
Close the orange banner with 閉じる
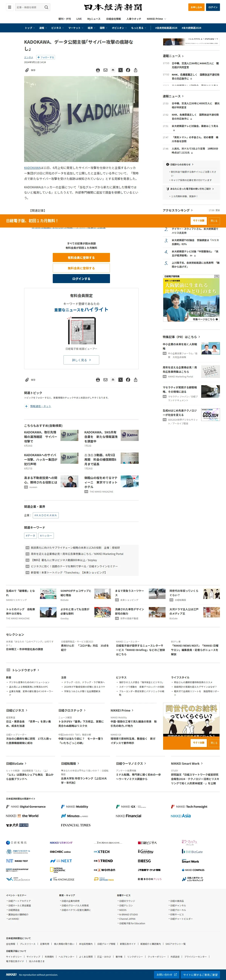pyautogui.click(x=214, y=221)
